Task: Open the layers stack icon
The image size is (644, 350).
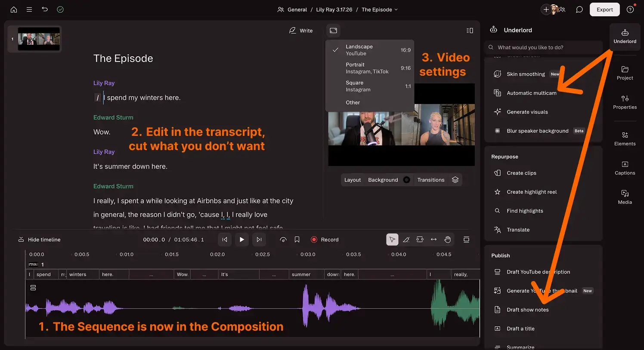Action: point(455,180)
